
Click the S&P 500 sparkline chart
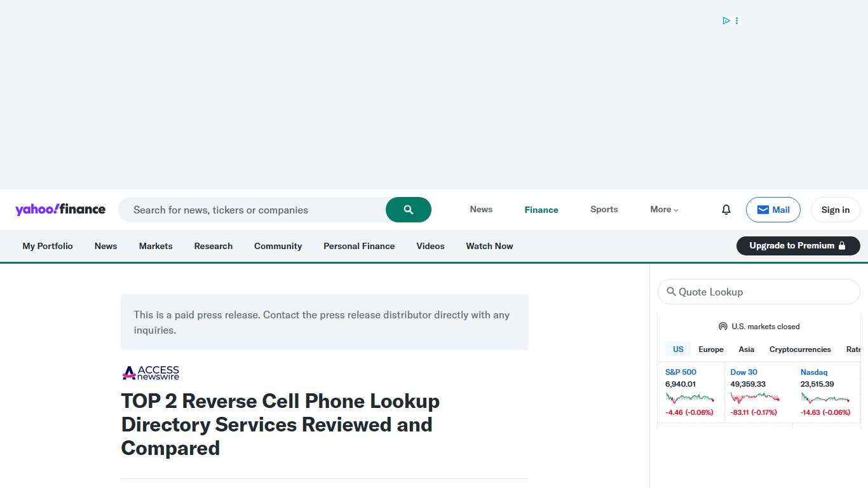click(x=690, y=398)
